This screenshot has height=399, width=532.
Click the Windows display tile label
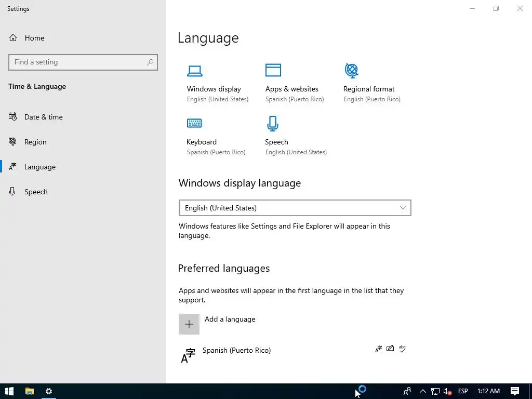(214, 89)
